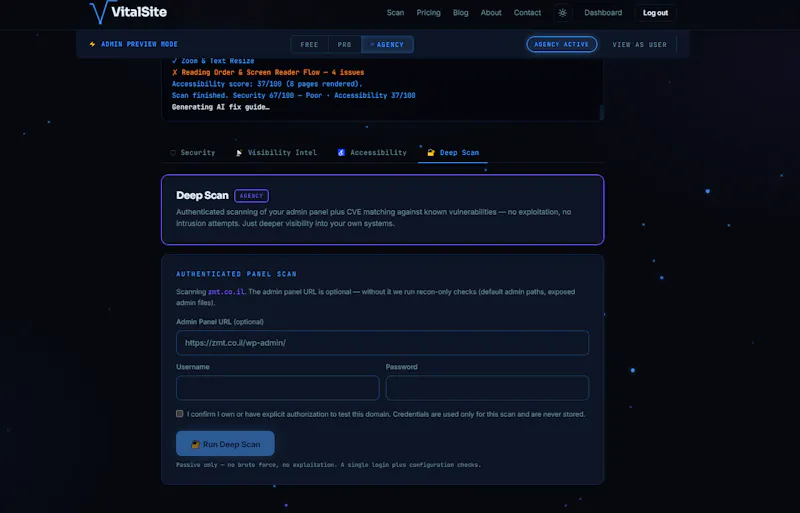Click the 'Authenticated Panel Scan' heading
Viewport: 800px width, 513px height.
click(236, 274)
